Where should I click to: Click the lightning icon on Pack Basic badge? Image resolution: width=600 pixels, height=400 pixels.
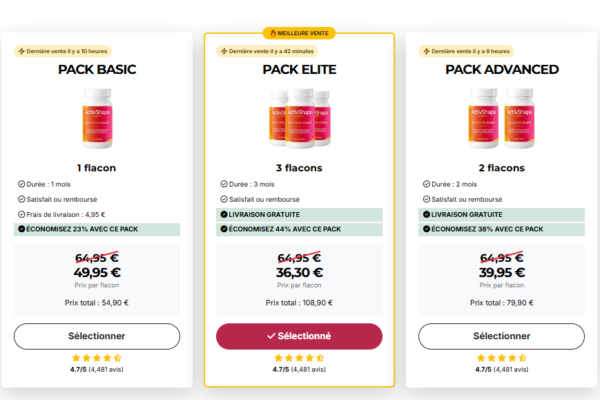[21, 50]
